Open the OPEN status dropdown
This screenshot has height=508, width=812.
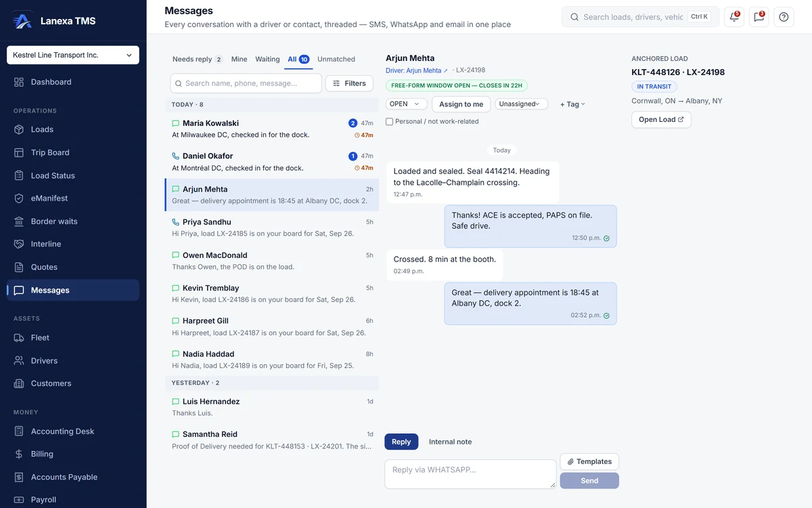tap(406, 104)
